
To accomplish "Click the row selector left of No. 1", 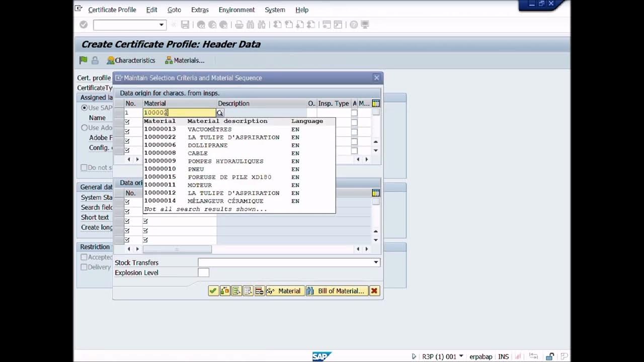I will (119, 113).
